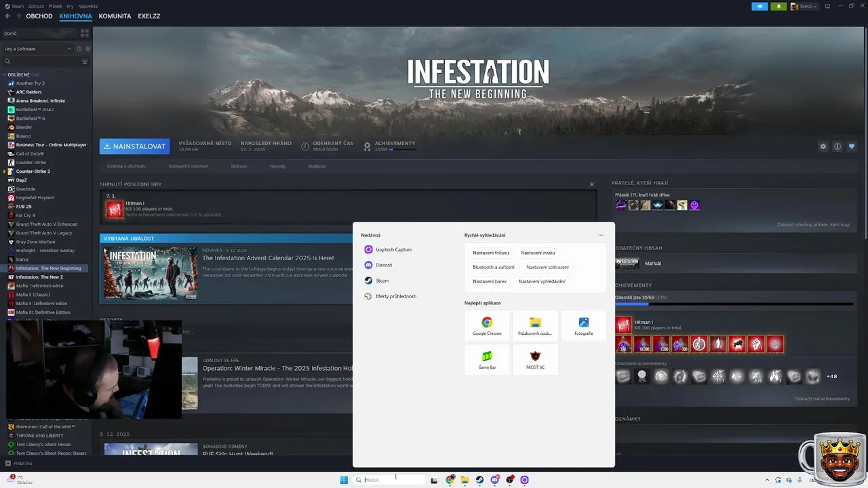The height and width of the screenshot is (488, 868).
Task: Open Discord from taskbar
Action: (495, 480)
